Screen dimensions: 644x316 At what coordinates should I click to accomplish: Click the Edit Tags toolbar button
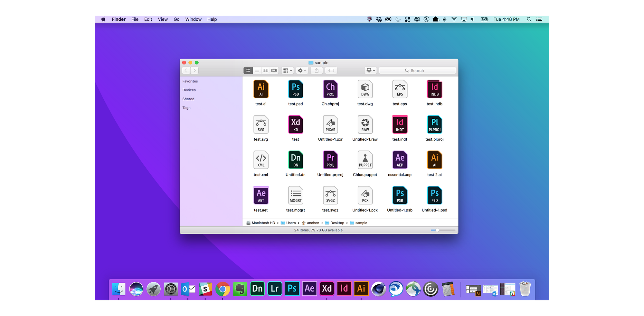331,70
